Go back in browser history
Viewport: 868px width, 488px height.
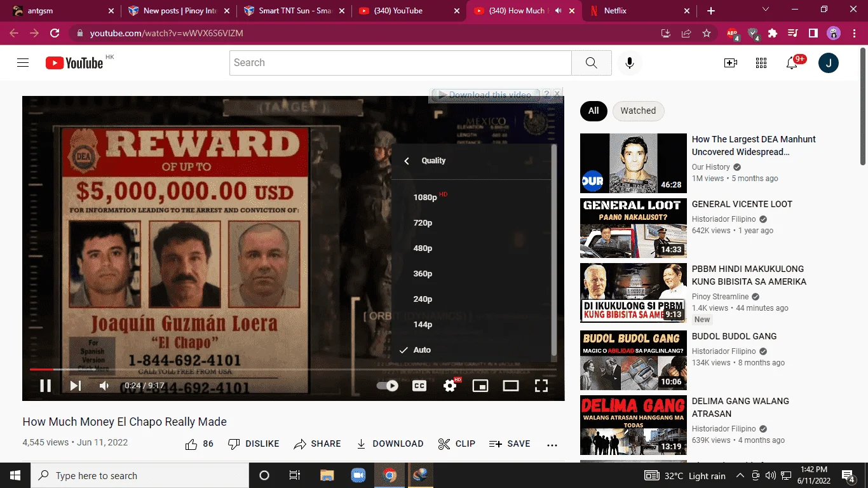(14, 33)
